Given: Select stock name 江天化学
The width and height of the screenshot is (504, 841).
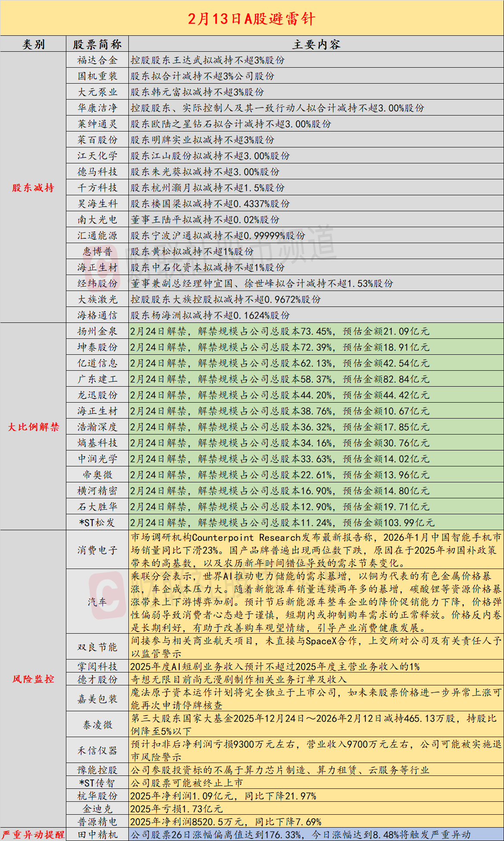Looking at the screenshot, I should coord(97,156).
